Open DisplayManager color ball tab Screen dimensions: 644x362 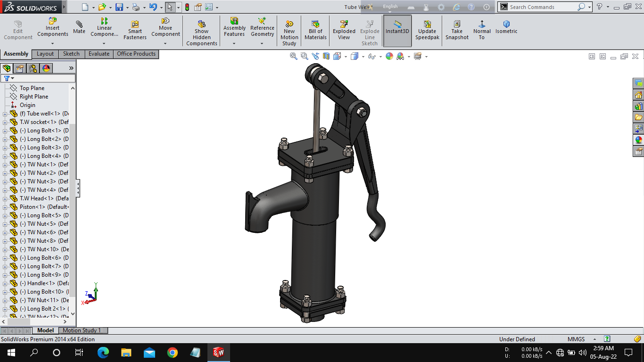(46, 68)
